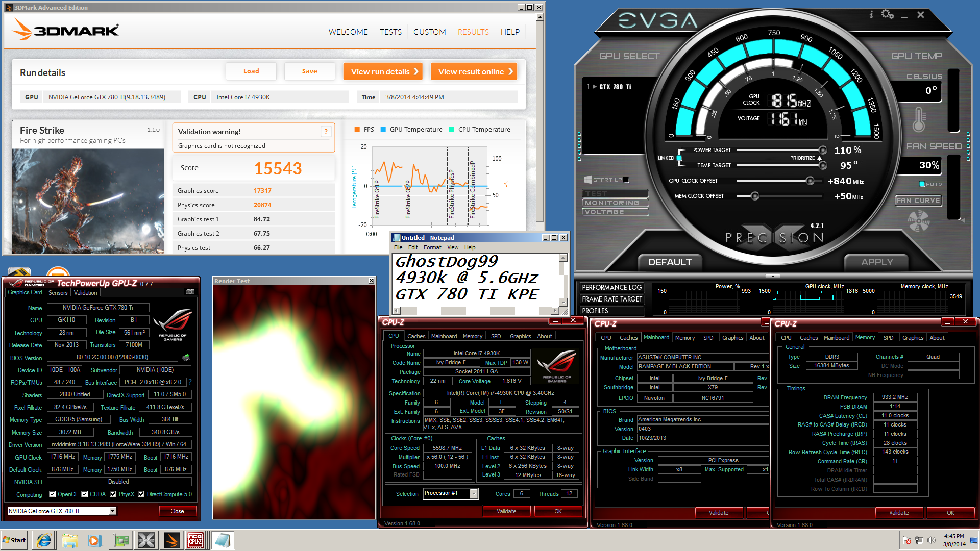Click the 3DMark scrollbar up arrow

coord(540,17)
